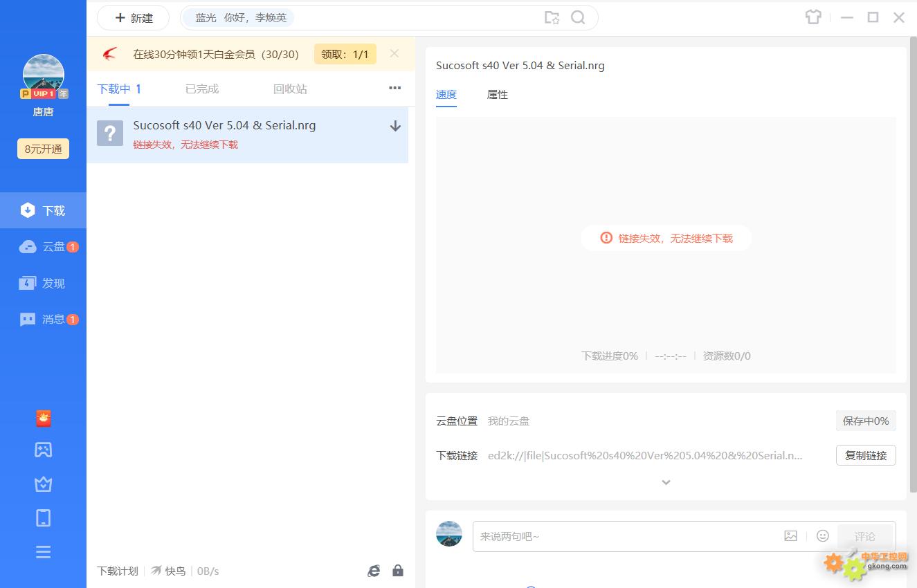The width and height of the screenshot is (917, 588).
Task: Open the 发现 discover section
Action: 43,283
